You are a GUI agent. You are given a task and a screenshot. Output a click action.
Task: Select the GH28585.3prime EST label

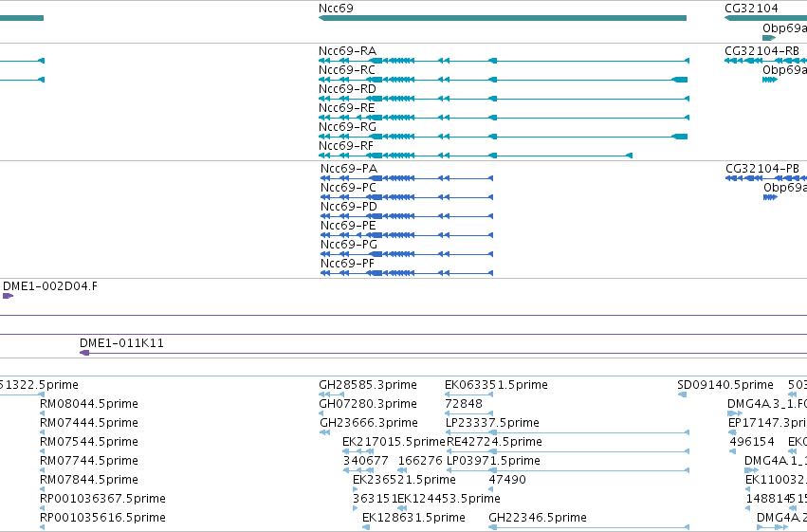pos(368,385)
